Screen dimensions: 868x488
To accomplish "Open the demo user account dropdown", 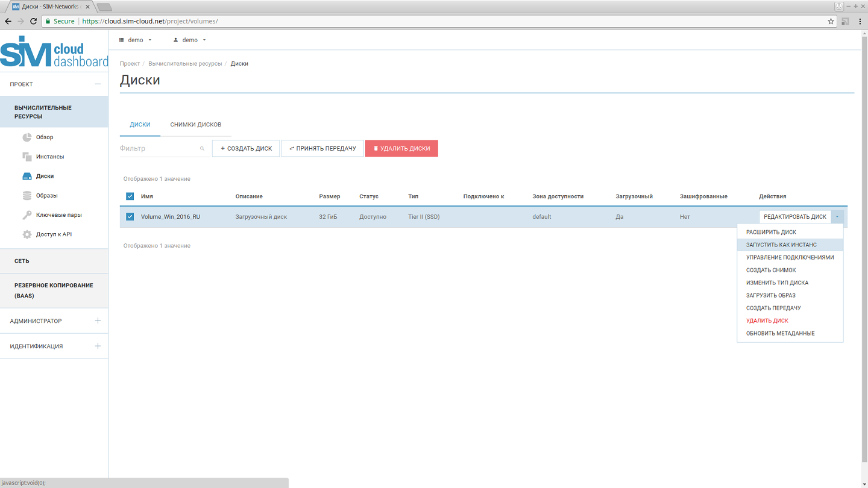I will click(x=189, y=40).
